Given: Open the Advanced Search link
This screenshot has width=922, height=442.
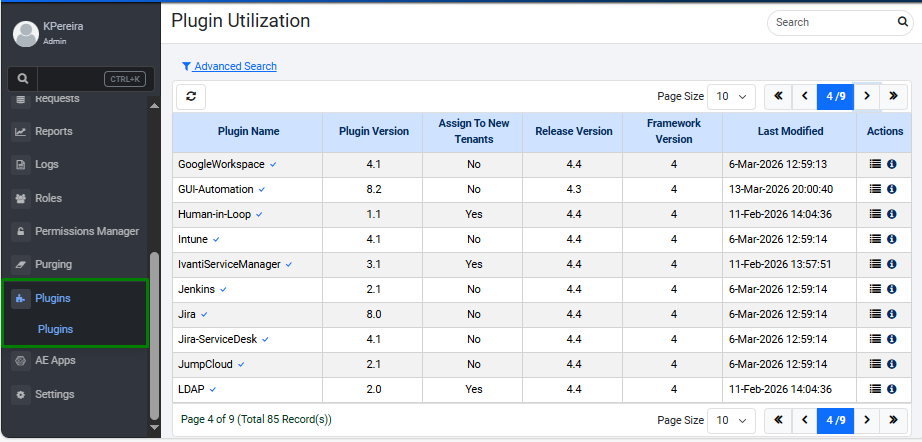Looking at the screenshot, I should tap(229, 66).
